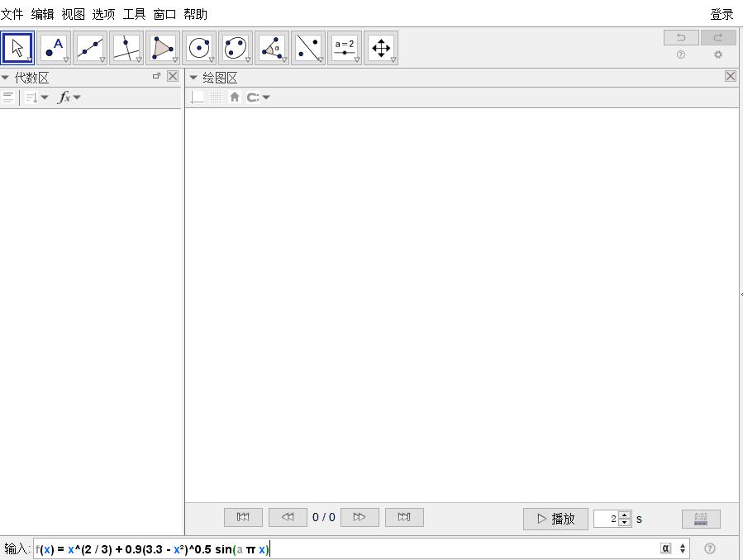Screen dimensions: 743x560
Task: Open input bar help question mark
Action: tap(709, 548)
